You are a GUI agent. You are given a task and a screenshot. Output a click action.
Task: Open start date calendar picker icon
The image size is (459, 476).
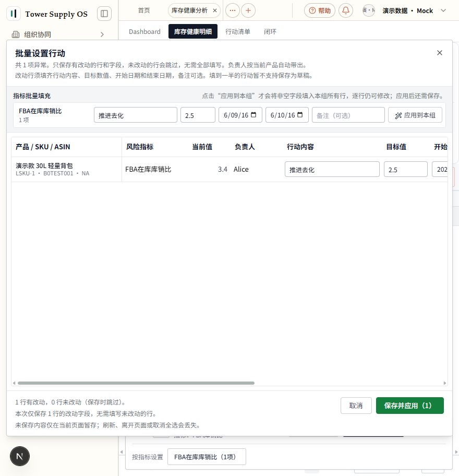(x=253, y=115)
